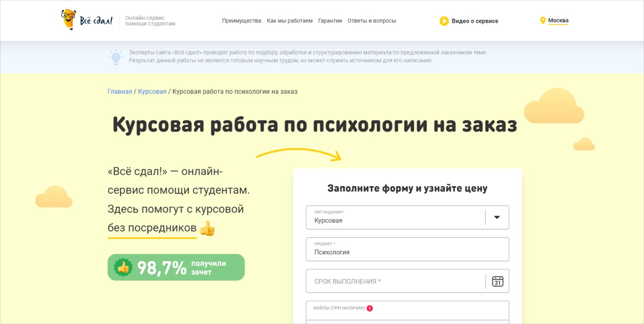Click the red exclamation info icon
The width and height of the screenshot is (644, 324).
pyautogui.click(x=370, y=308)
